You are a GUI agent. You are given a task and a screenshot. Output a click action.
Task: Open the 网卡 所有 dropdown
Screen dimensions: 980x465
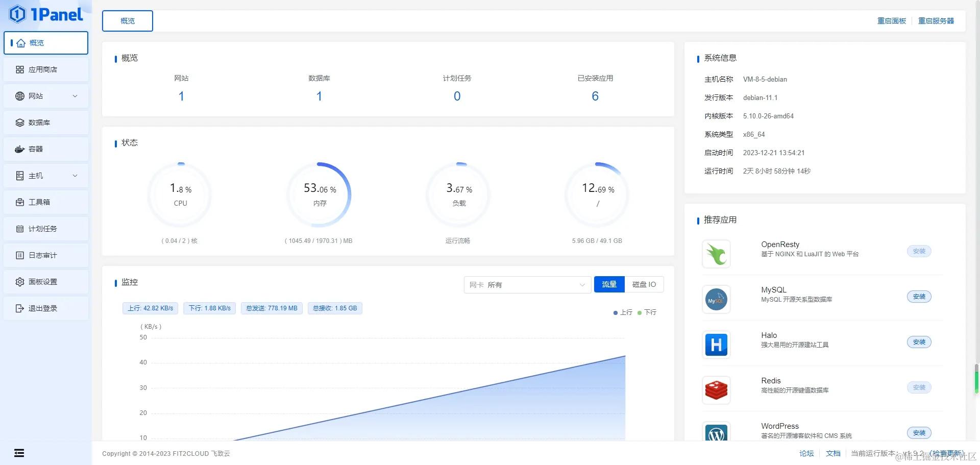(x=527, y=285)
